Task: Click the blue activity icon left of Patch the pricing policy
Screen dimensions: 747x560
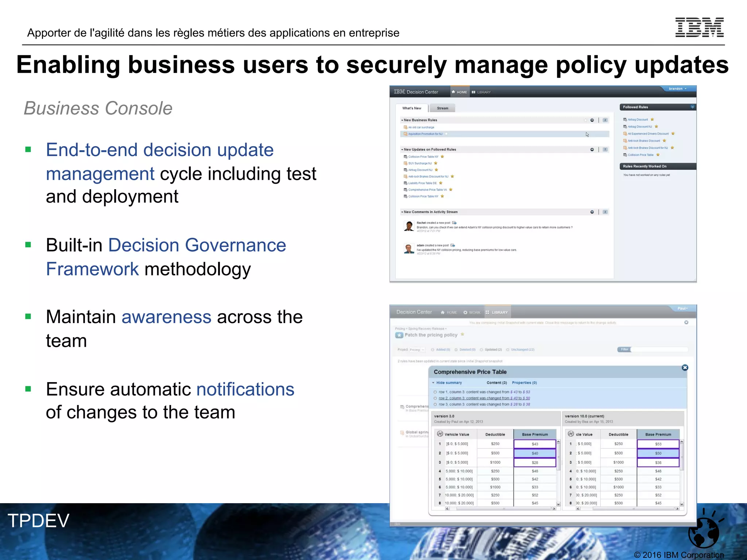Action: point(399,335)
